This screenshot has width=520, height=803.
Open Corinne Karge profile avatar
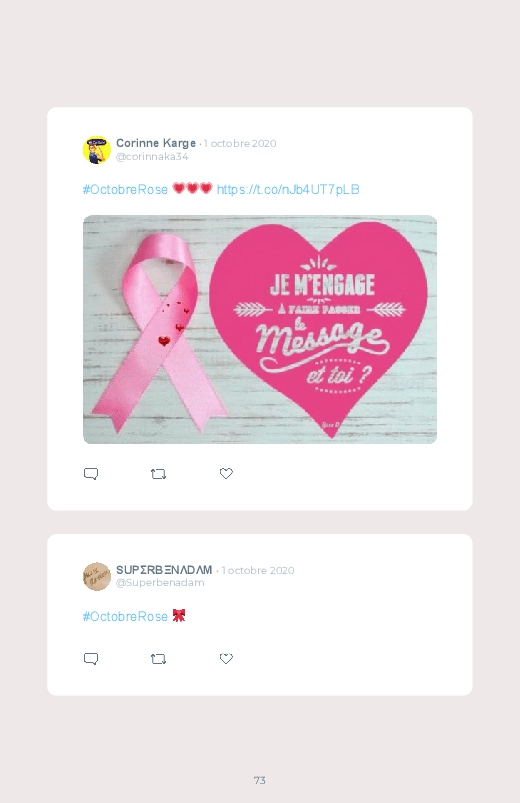tap(97, 150)
